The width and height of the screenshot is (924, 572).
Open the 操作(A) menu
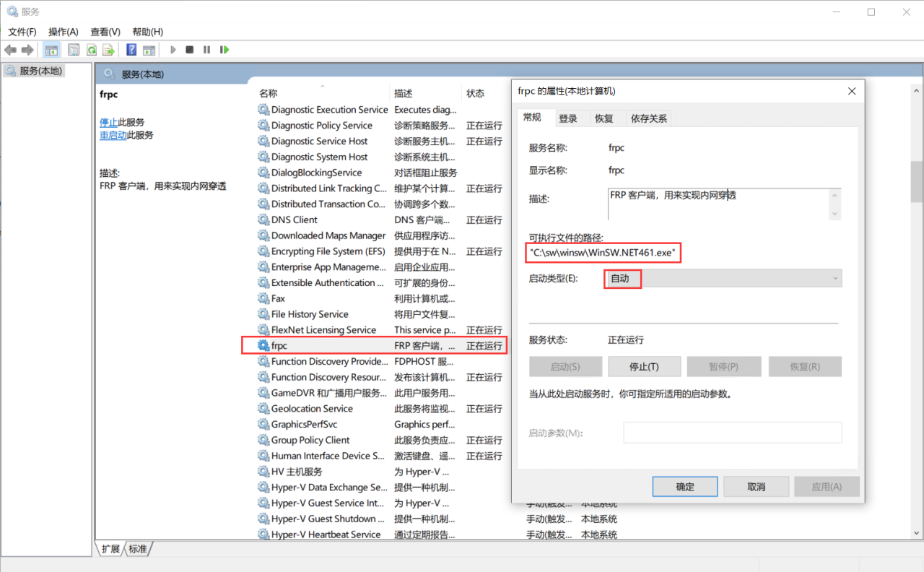63,32
